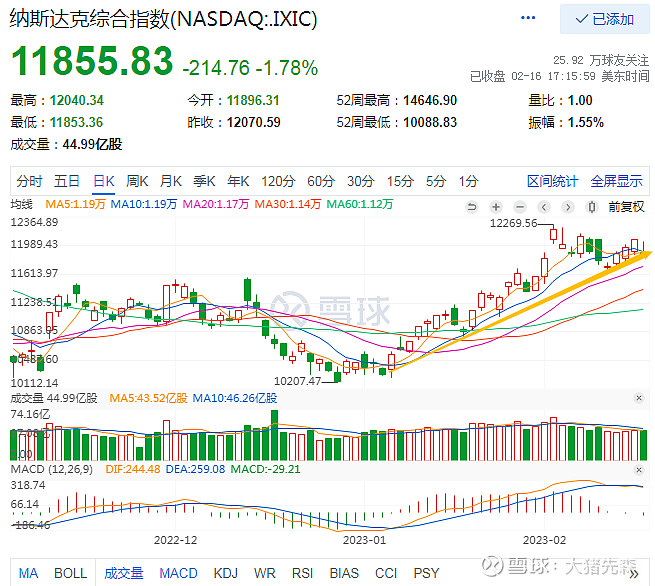Toggle the MACD sub-indicator
This screenshot has width=655, height=586.
[x=178, y=573]
